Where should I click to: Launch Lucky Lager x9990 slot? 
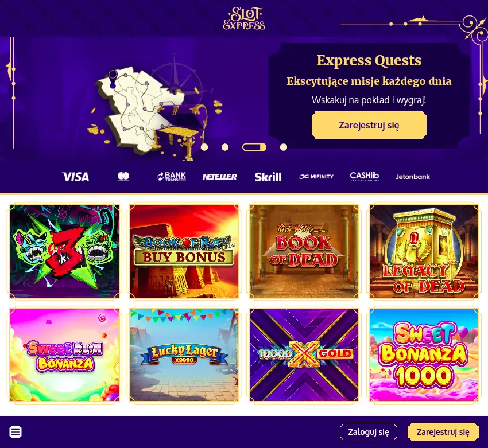click(184, 355)
